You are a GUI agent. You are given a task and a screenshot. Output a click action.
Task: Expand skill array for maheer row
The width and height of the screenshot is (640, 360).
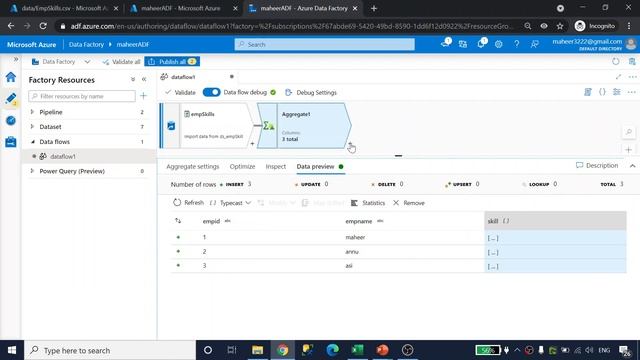493,238
